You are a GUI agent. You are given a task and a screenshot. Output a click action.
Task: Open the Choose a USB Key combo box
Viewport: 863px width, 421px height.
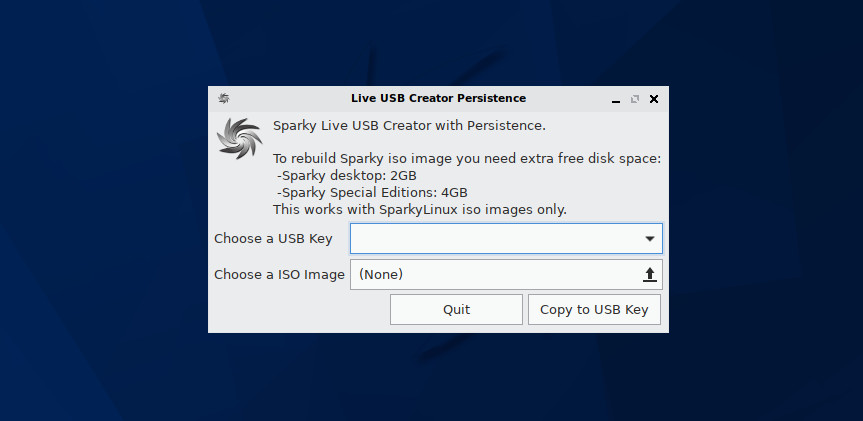click(x=506, y=238)
